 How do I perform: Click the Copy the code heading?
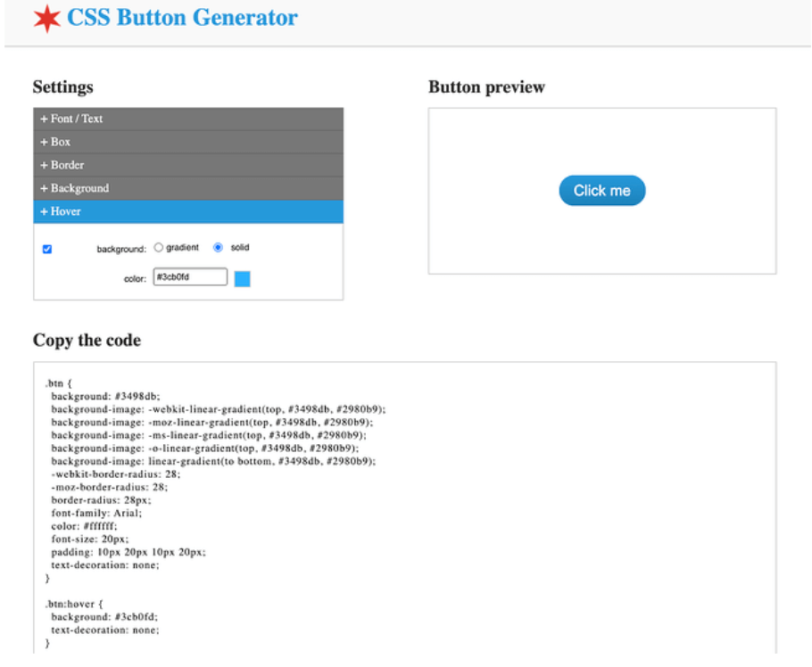(87, 340)
